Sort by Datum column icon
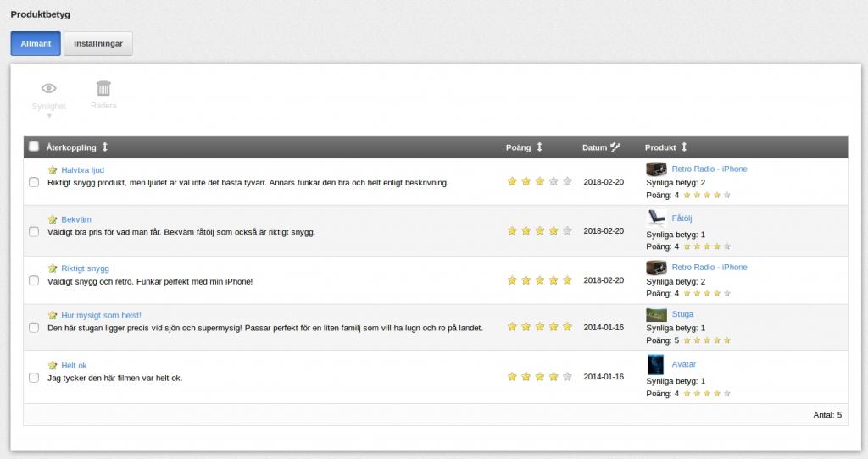868x459 pixels. pyautogui.click(x=615, y=147)
